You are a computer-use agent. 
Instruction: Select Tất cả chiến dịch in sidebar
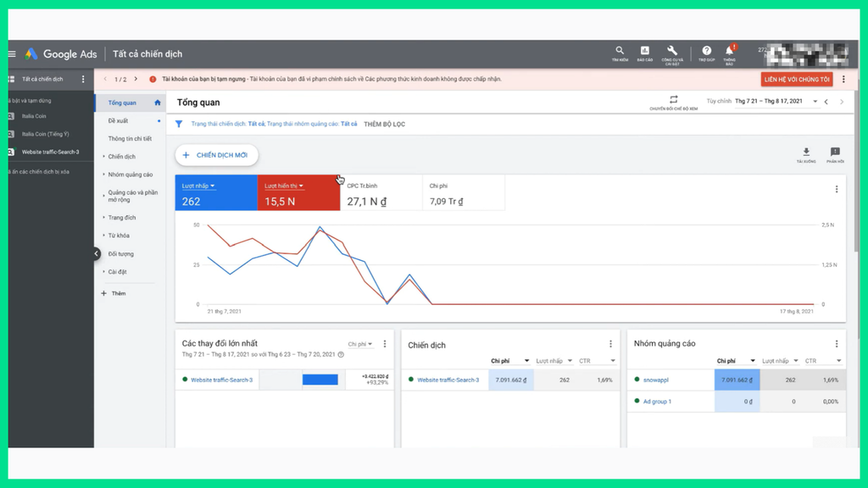[42, 79]
